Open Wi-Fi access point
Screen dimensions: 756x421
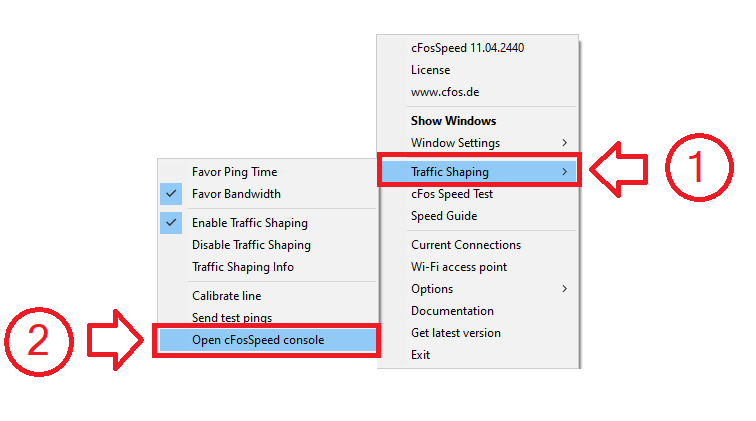pyautogui.click(x=458, y=267)
